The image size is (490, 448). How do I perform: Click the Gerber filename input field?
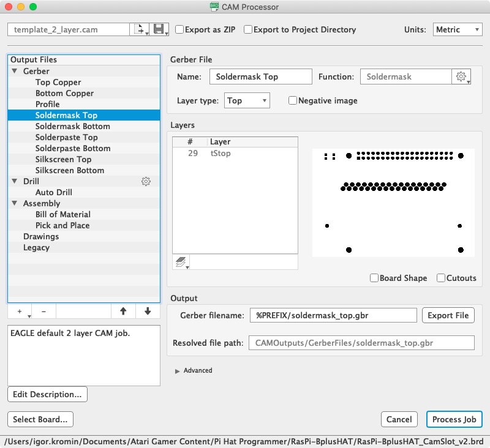click(333, 315)
